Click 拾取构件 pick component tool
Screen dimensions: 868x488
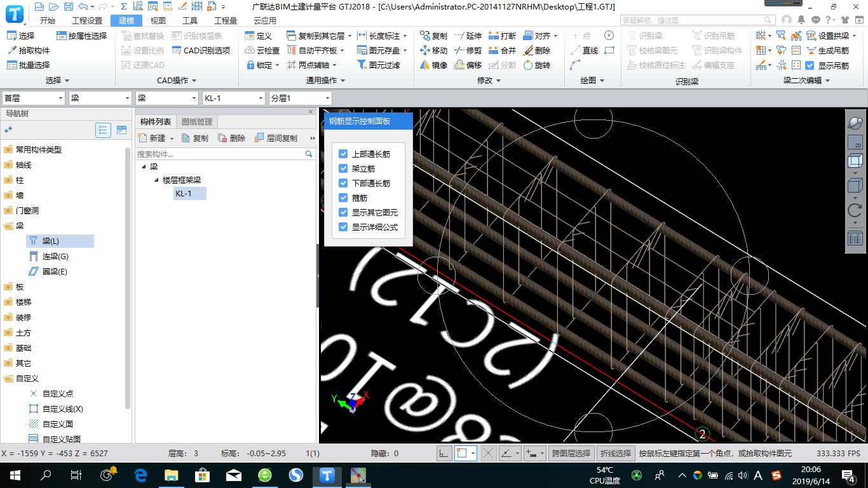[28, 51]
